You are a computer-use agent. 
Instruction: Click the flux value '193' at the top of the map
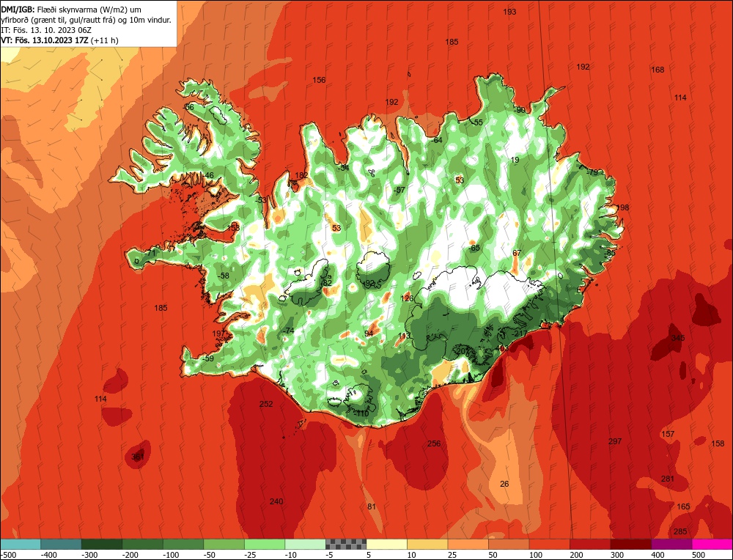(509, 12)
